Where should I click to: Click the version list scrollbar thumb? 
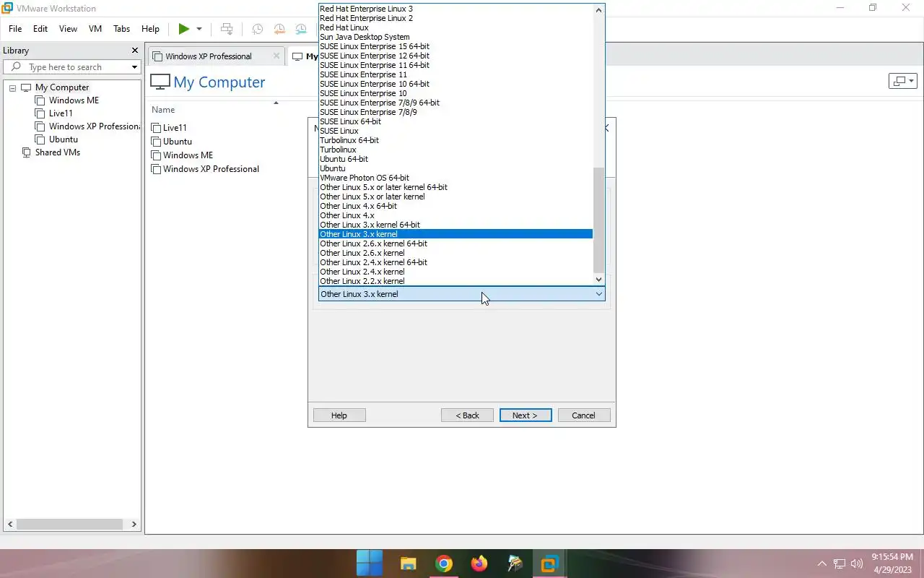[x=598, y=220]
